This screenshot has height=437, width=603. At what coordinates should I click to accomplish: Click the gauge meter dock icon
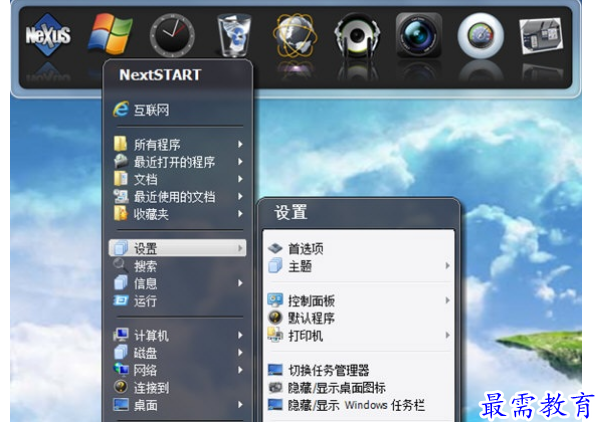tap(481, 36)
